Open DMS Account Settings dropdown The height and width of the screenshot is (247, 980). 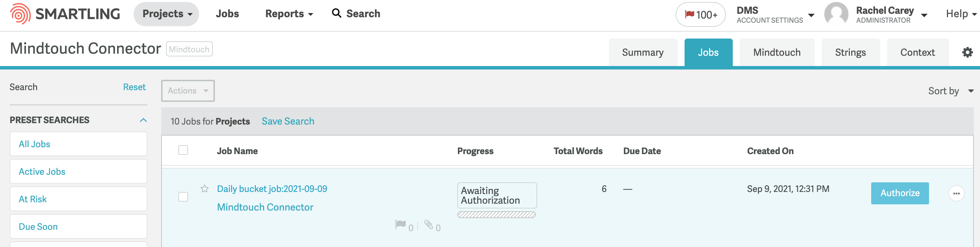tap(775, 14)
